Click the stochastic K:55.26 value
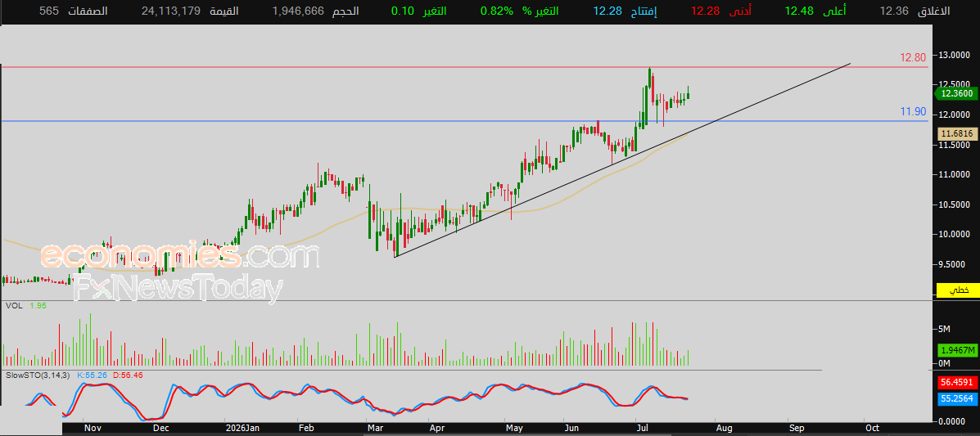980x436 pixels. [93, 375]
